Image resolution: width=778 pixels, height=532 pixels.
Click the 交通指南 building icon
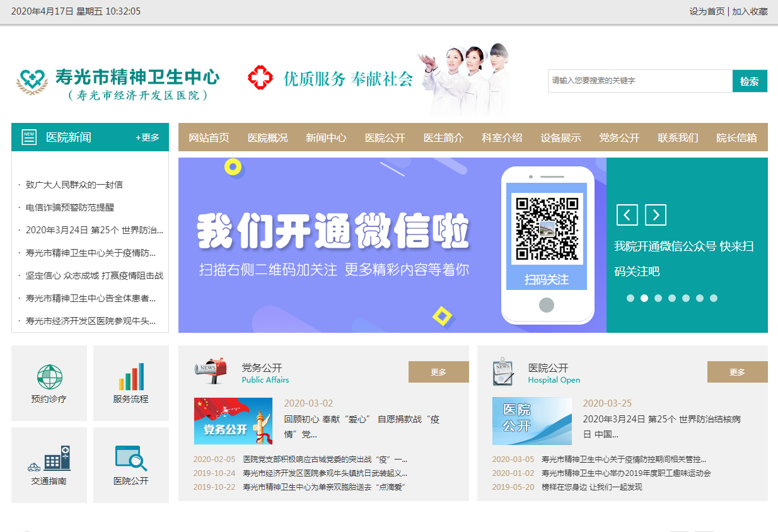click(x=49, y=459)
